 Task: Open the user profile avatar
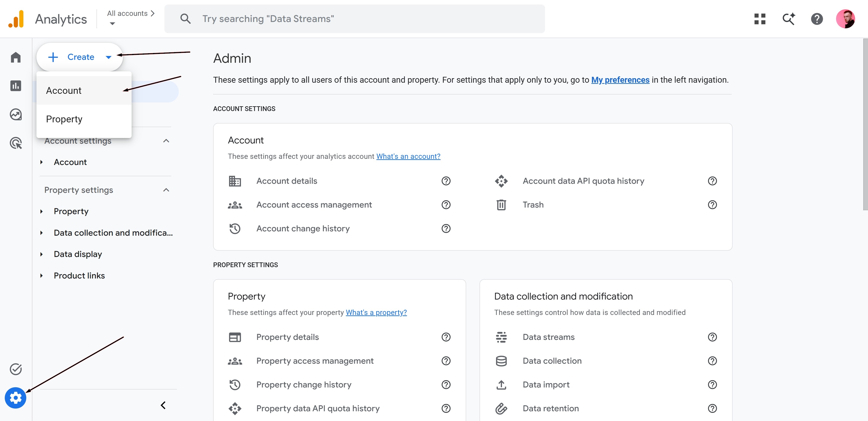point(845,19)
